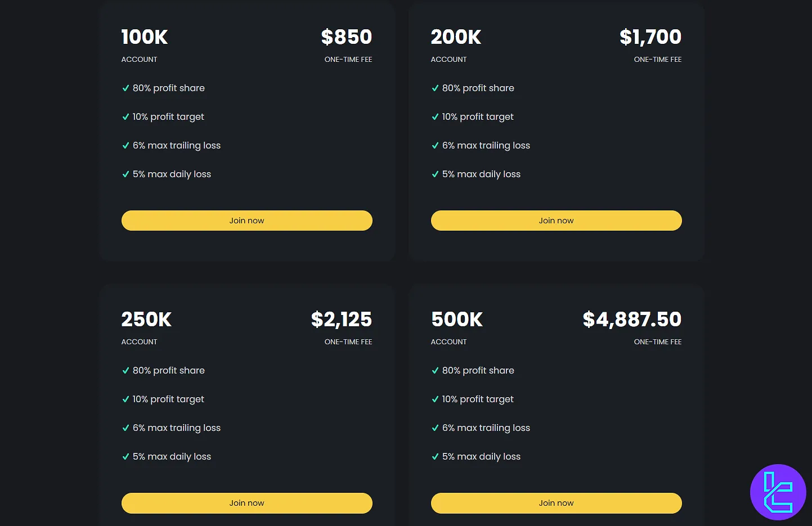812x526 pixels.
Task: Click checkmark beside 250K 80% profit share
Action: [125, 371]
